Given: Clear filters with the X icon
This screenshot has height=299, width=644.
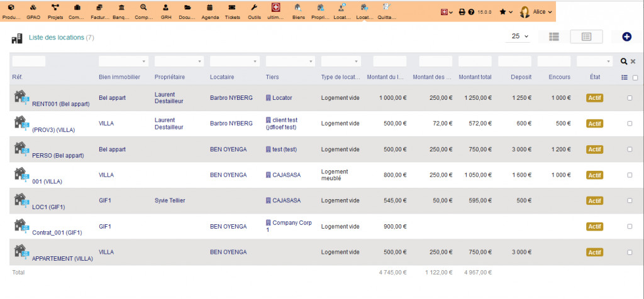Looking at the screenshot, I should tap(633, 62).
